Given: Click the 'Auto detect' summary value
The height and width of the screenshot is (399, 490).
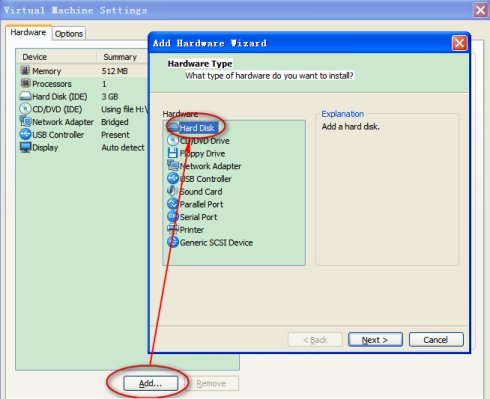Looking at the screenshot, I should tap(123, 147).
